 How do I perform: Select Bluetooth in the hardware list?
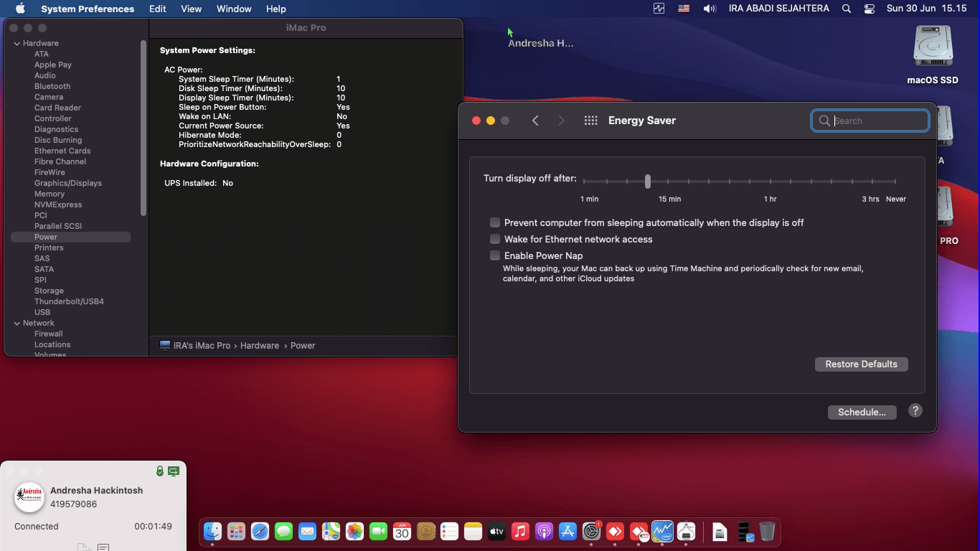pyautogui.click(x=52, y=86)
